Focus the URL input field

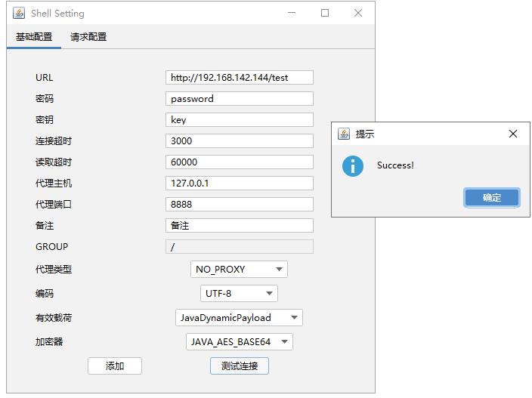240,77
